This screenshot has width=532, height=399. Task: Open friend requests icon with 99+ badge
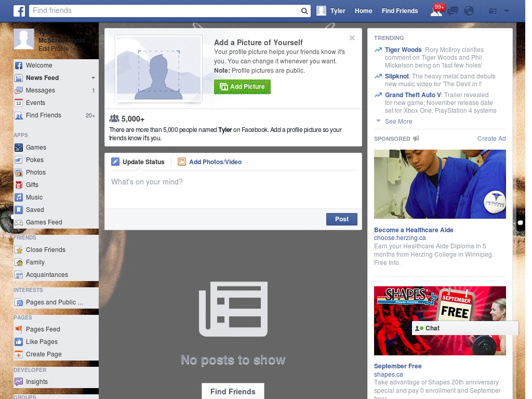436,10
